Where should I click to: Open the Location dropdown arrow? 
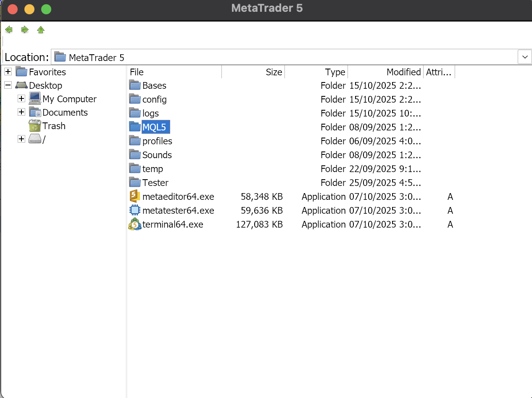pos(524,57)
